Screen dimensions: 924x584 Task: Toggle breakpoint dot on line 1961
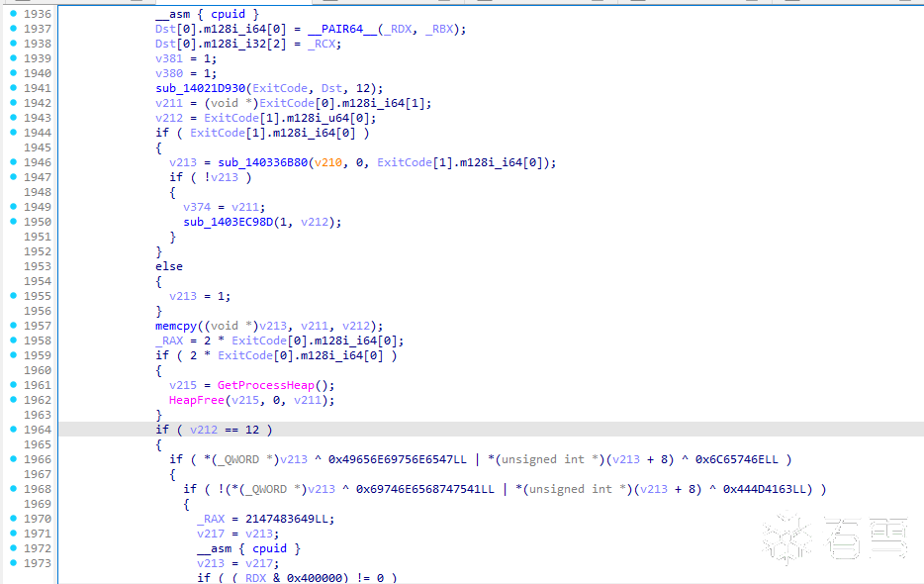pos(14,385)
